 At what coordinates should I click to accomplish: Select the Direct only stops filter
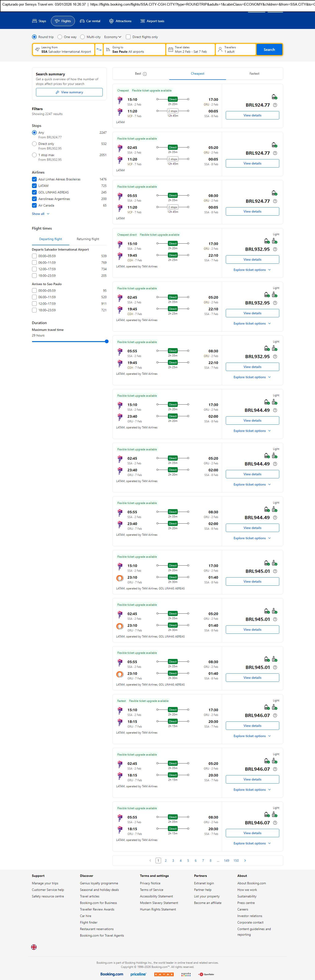34,144
